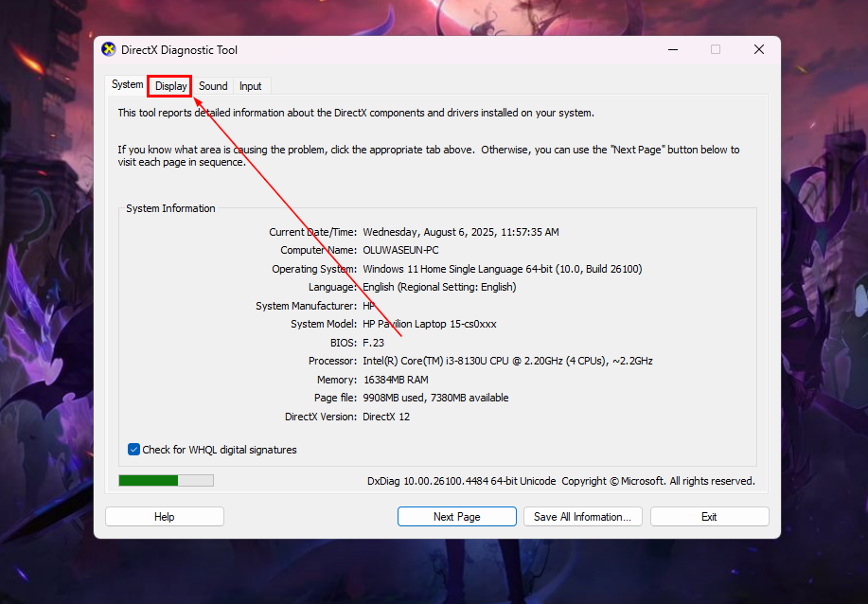868x604 pixels.
Task: Click the grayed-out maximize window button
Action: [x=716, y=50]
